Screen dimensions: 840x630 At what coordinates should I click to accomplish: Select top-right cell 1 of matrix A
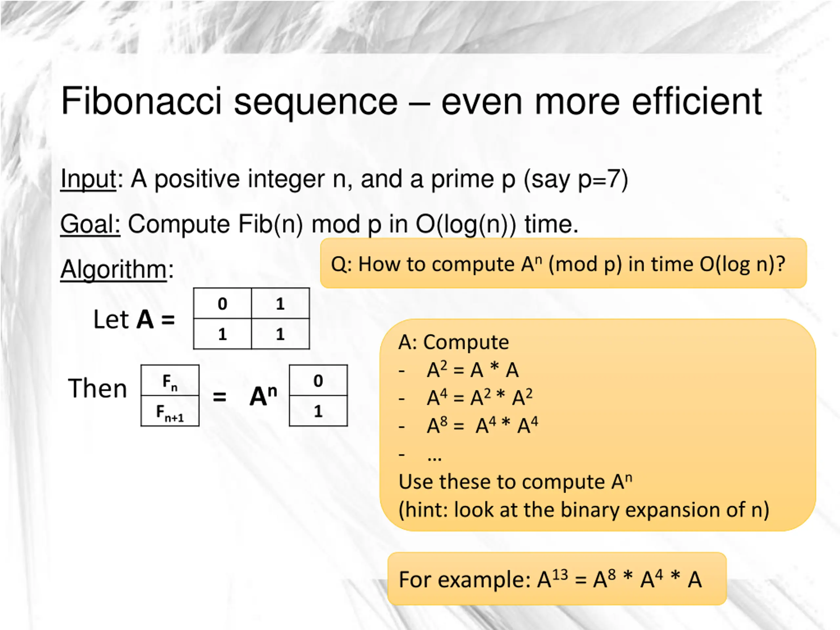click(x=280, y=303)
